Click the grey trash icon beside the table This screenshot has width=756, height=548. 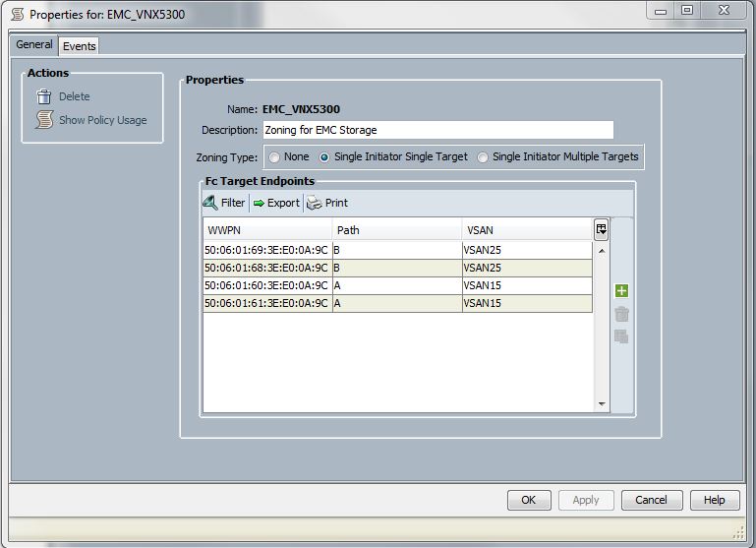click(621, 314)
